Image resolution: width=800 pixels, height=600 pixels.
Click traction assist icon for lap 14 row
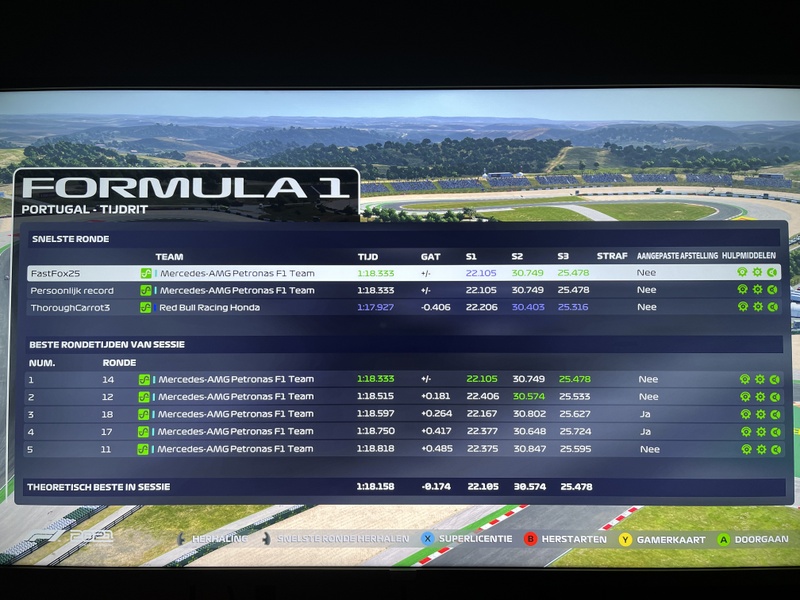[x=745, y=379]
